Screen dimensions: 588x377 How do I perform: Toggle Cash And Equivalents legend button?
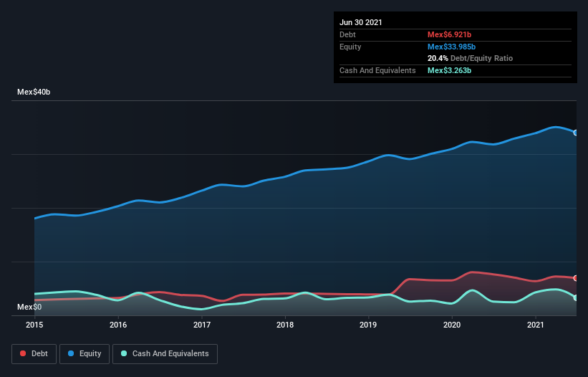(x=165, y=354)
